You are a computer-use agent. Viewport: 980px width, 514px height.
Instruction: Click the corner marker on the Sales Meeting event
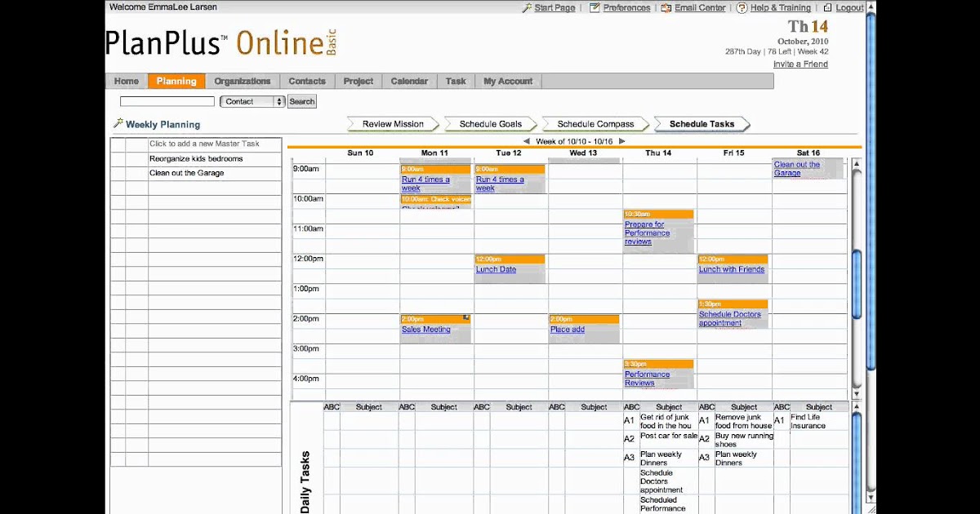(x=466, y=317)
